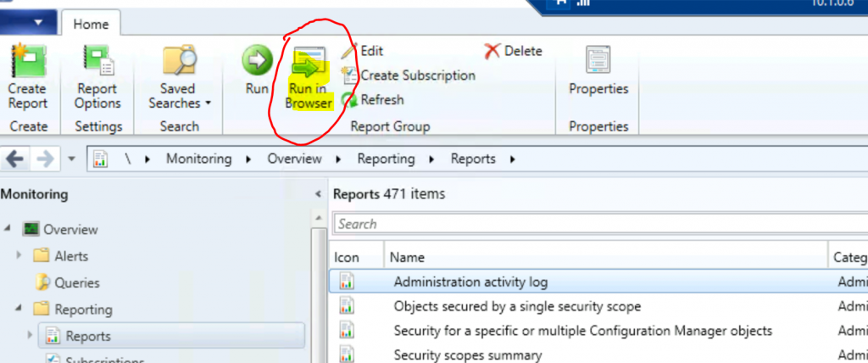Click the report icon beside Administration activity log

(347, 282)
